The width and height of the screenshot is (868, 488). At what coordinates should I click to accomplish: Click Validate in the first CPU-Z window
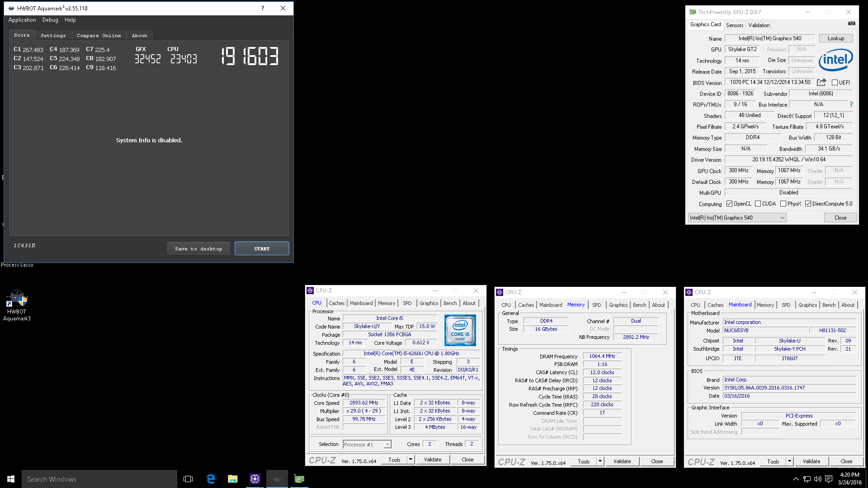pyautogui.click(x=432, y=460)
